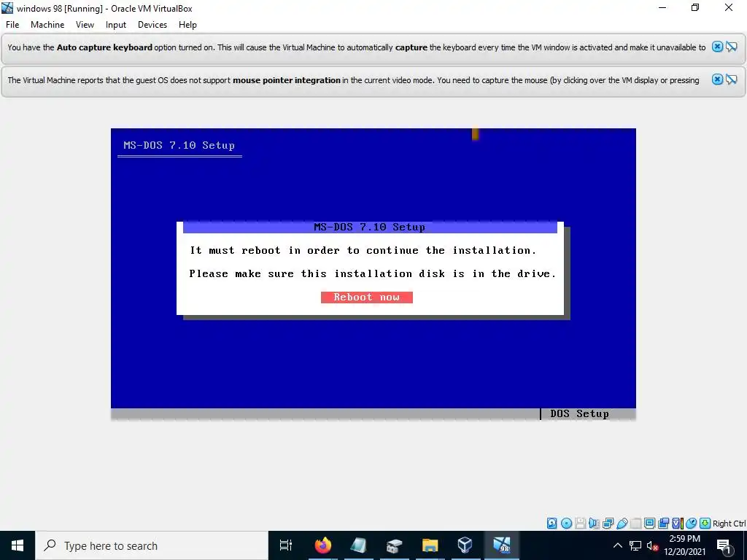
Task: Open the Devices menu
Action: (x=152, y=25)
